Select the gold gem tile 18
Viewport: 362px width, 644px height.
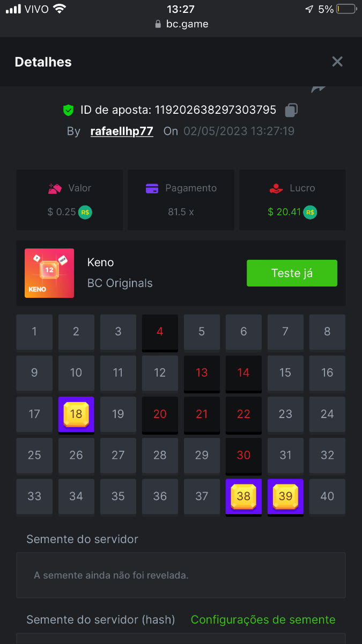pos(76,415)
